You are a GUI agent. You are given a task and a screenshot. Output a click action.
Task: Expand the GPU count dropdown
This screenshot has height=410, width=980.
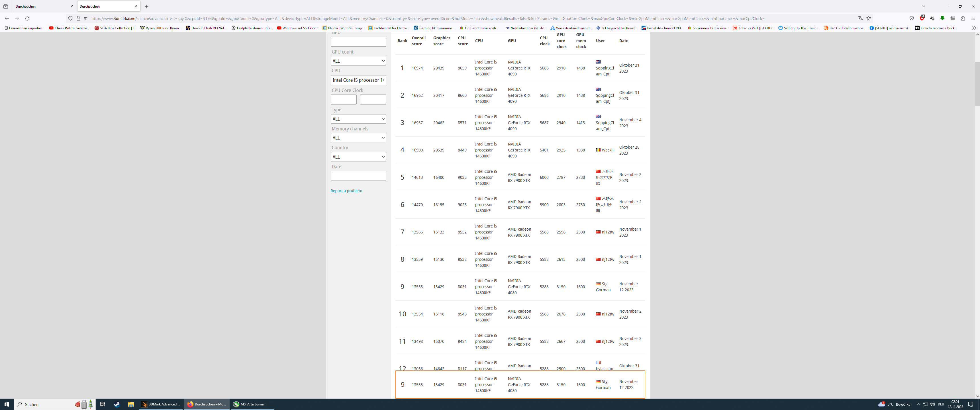click(x=358, y=61)
